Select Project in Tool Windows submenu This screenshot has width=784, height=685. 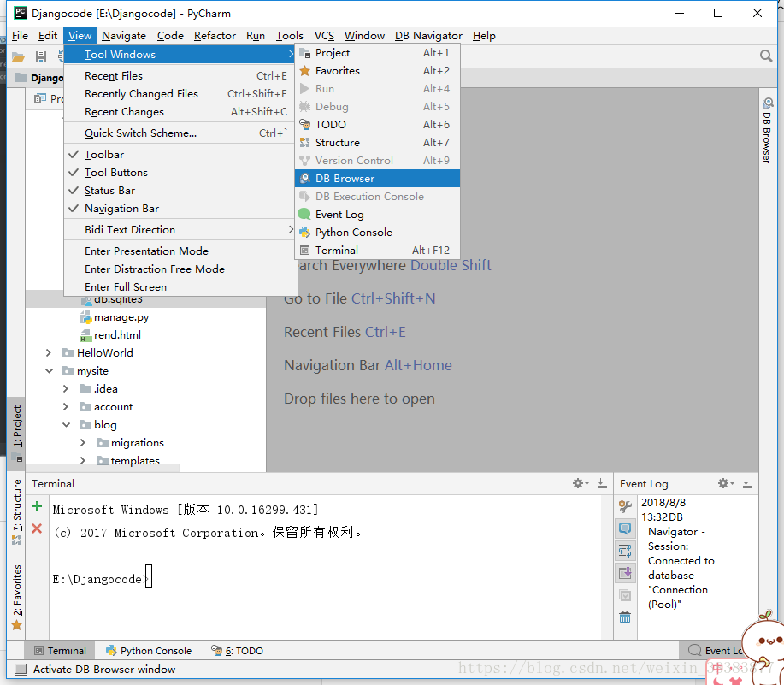pos(378,52)
